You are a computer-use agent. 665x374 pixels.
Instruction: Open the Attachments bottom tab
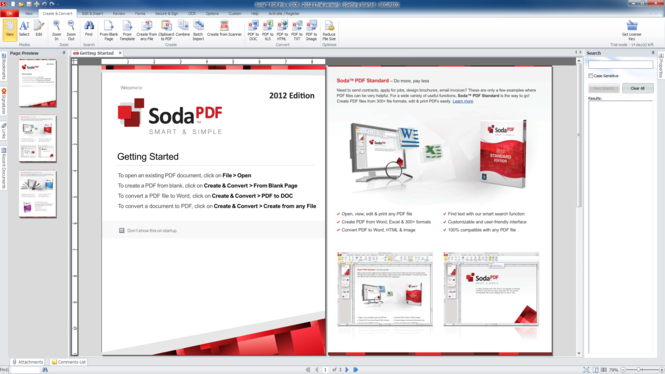(x=28, y=362)
